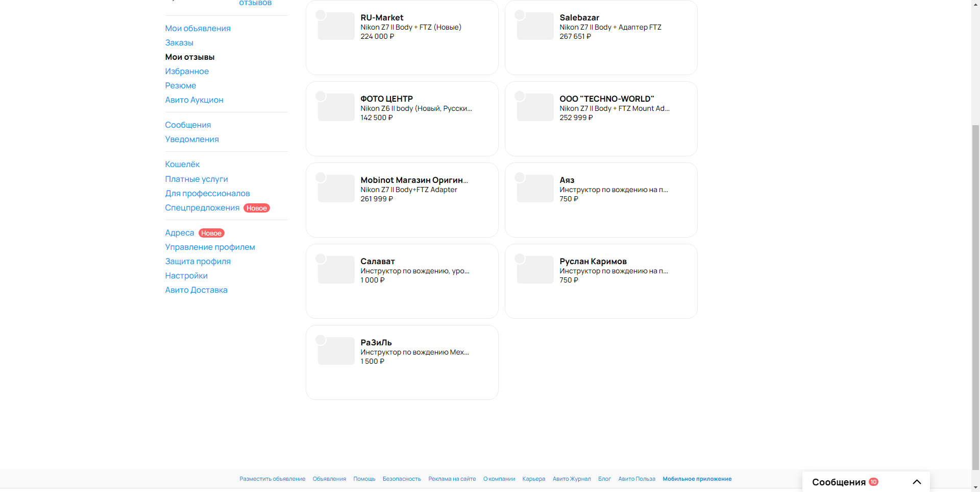Click the Mobinot listing thumbnail
Image resolution: width=980 pixels, height=492 pixels.
[x=336, y=189]
